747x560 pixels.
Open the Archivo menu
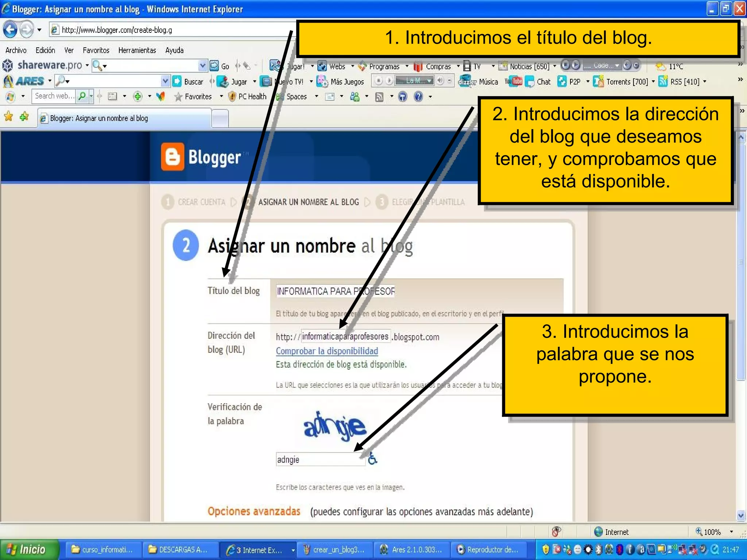16,50
